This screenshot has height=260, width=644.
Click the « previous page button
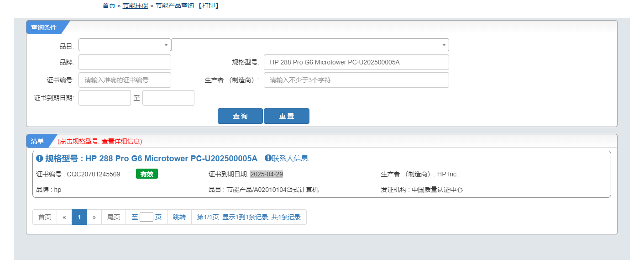(64, 217)
